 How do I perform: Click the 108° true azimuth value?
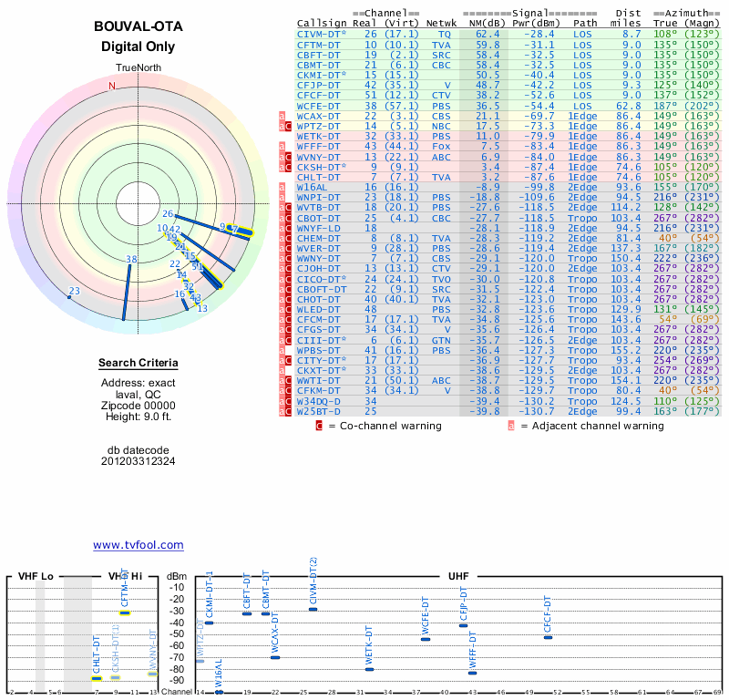[666, 35]
